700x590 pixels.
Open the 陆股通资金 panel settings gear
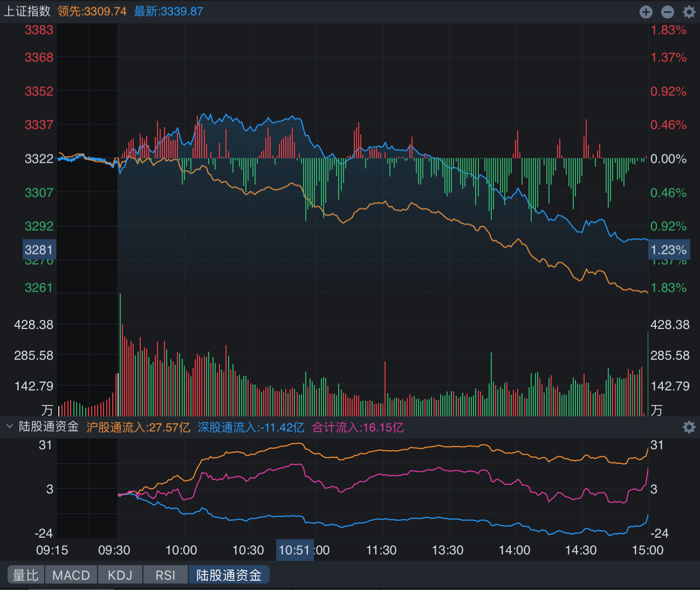pyautogui.click(x=689, y=427)
